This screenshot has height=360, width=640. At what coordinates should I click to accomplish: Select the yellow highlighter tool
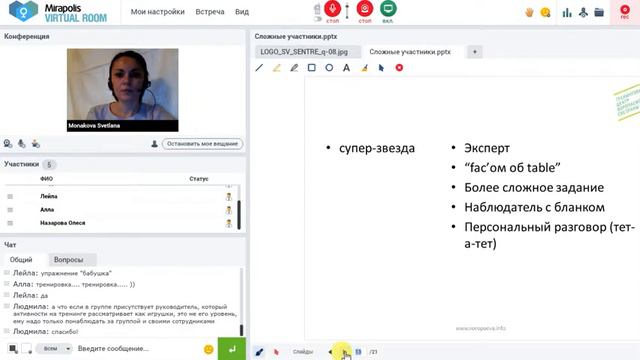click(277, 68)
